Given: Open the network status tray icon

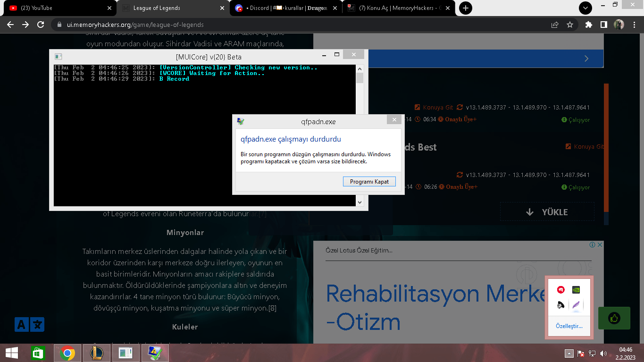Looking at the screenshot, I should pyautogui.click(x=593, y=354).
